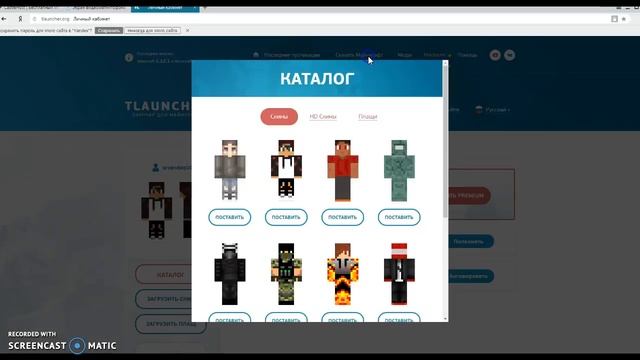Click the Yandex Я icon in the toolbar

coord(20,19)
